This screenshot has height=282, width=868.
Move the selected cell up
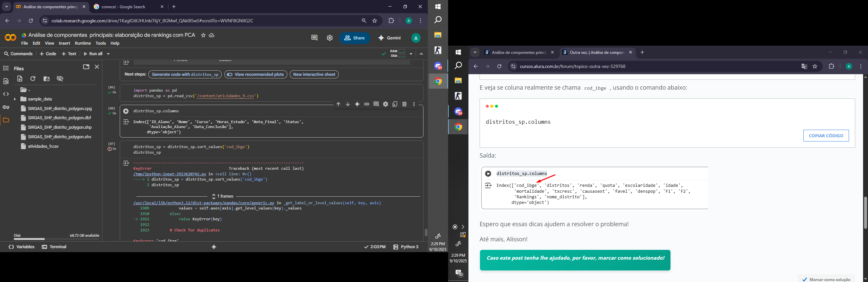point(338,105)
